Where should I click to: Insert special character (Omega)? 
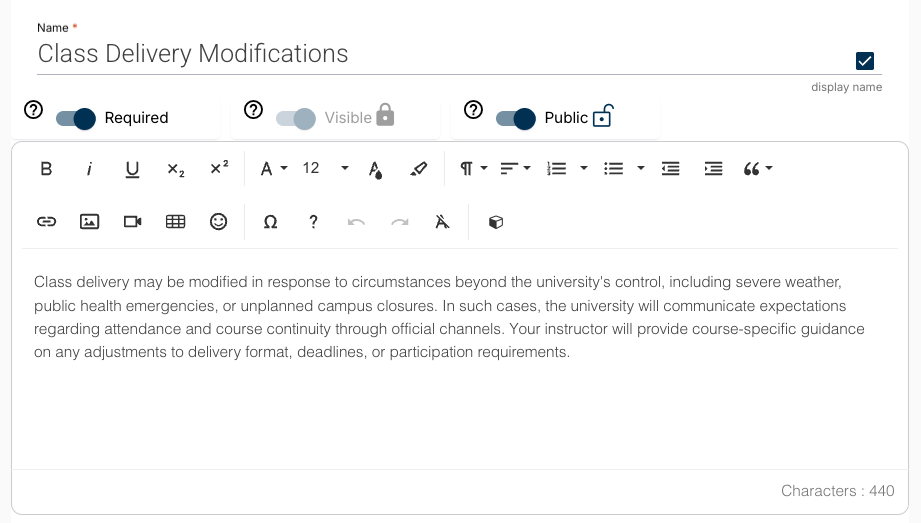pos(270,222)
